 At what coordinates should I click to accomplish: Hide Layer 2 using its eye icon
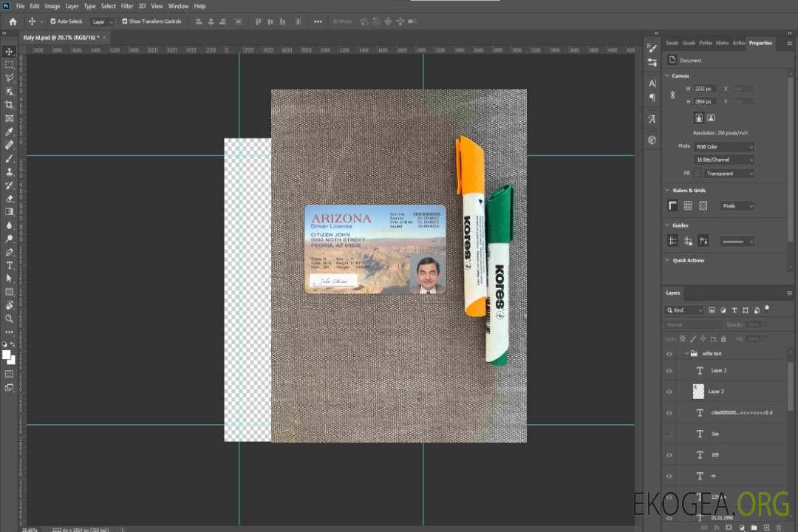click(669, 370)
